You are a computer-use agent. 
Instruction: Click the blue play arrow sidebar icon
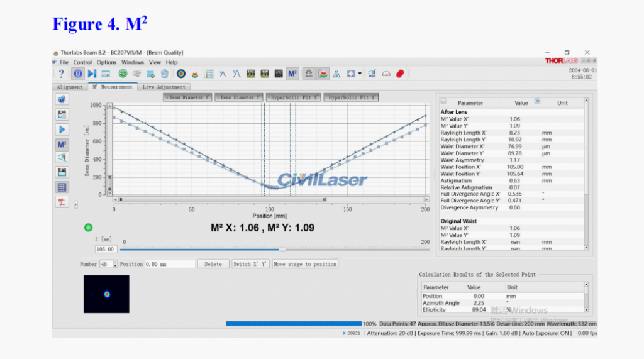pos(62,130)
